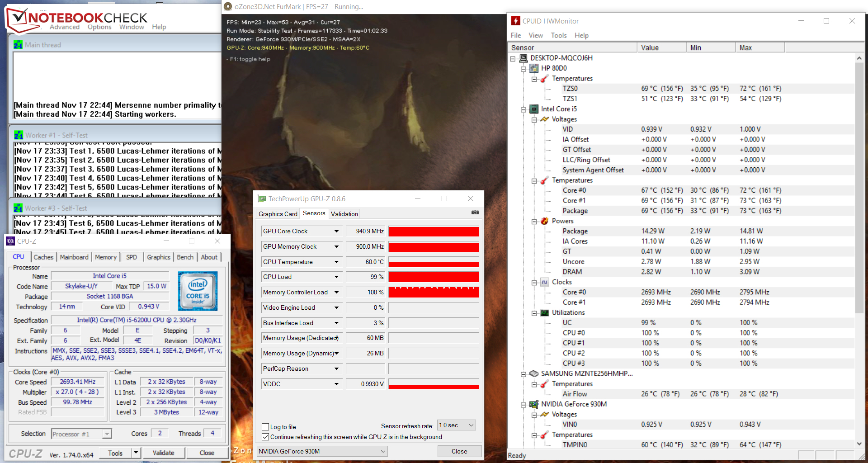Open the CPU-Z Tools dropdown arrow

pyautogui.click(x=136, y=453)
